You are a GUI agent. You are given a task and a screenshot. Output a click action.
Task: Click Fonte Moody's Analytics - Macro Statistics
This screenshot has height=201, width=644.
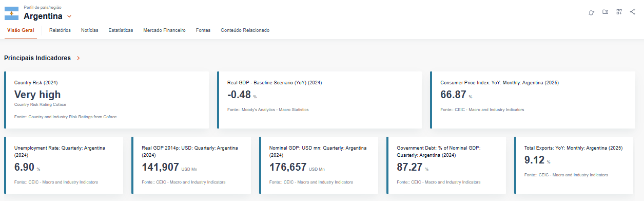[x=268, y=109]
